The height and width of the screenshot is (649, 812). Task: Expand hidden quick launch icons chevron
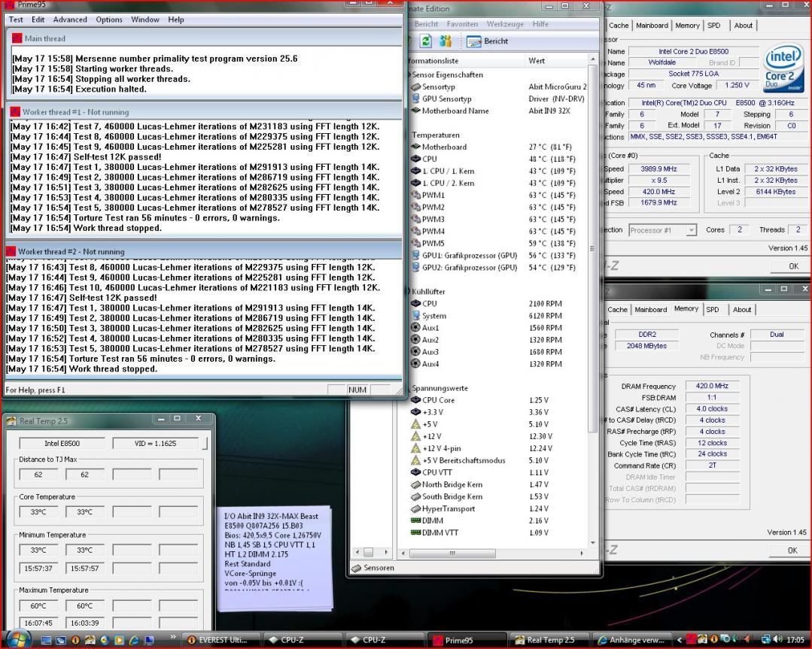tap(172, 637)
